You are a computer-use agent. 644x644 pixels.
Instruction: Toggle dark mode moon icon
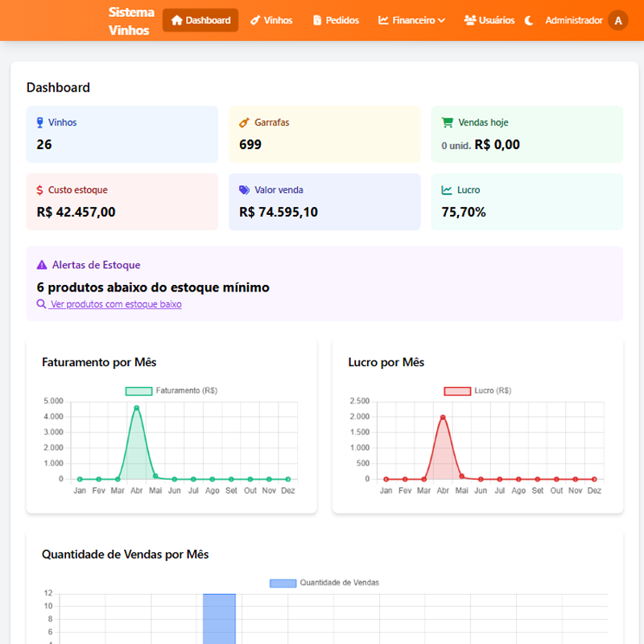pyautogui.click(x=529, y=21)
